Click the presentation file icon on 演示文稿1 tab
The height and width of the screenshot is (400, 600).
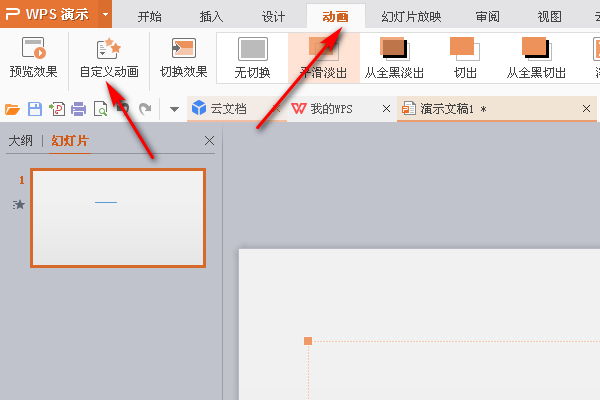(409, 108)
